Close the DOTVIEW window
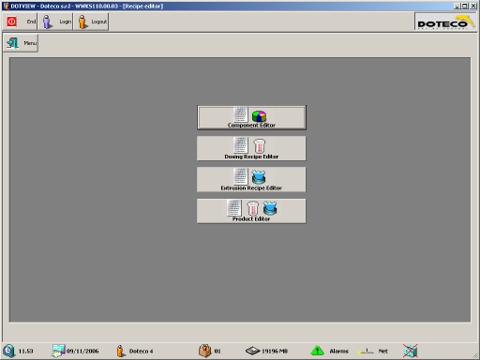 [473, 6]
